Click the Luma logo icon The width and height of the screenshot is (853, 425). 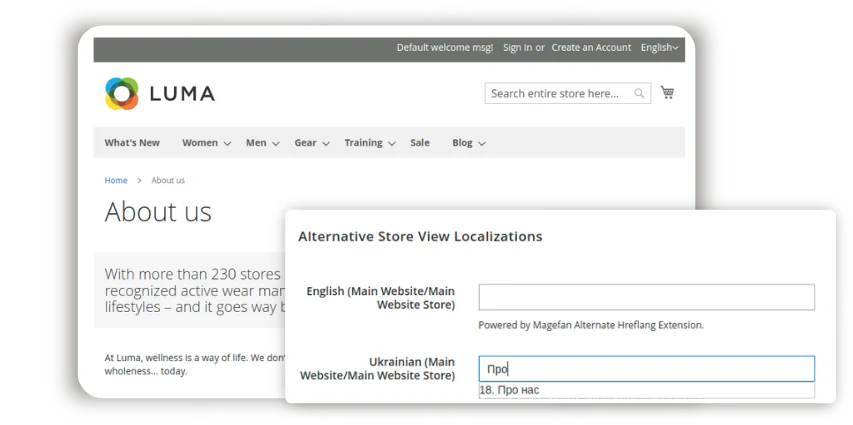122,94
